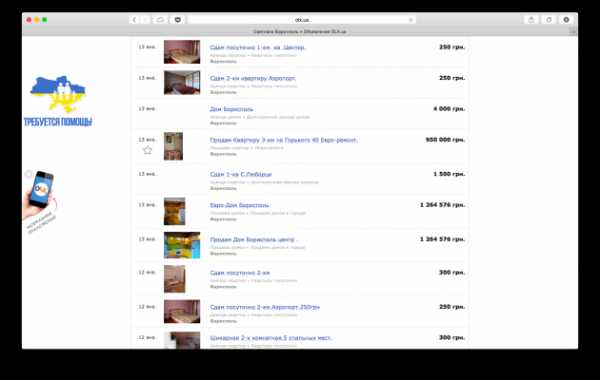Open iCloud tabs cloud icon
600x380 pixels.
(x=160, y=20)
